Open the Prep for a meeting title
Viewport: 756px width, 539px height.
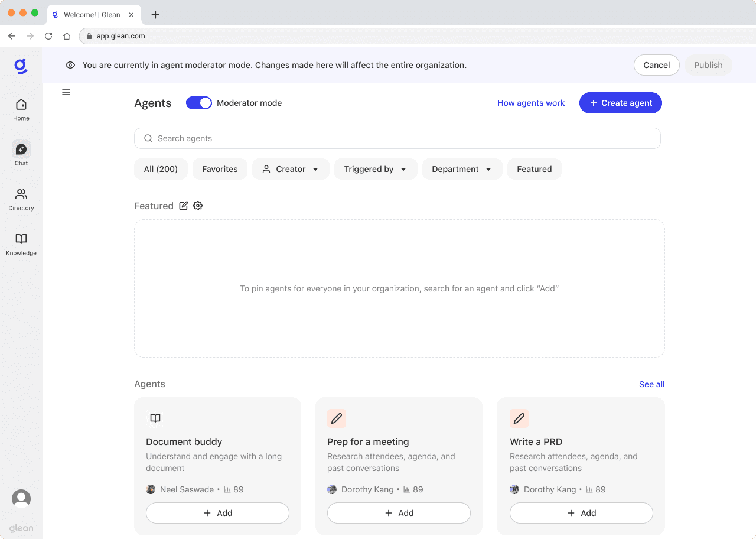[368, 442]
